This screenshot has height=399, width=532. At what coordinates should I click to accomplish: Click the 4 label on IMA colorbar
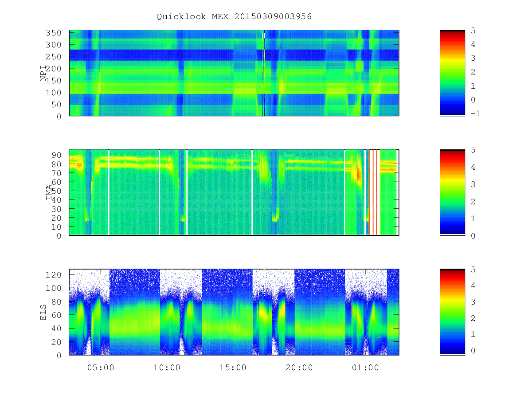coord(473,168)
